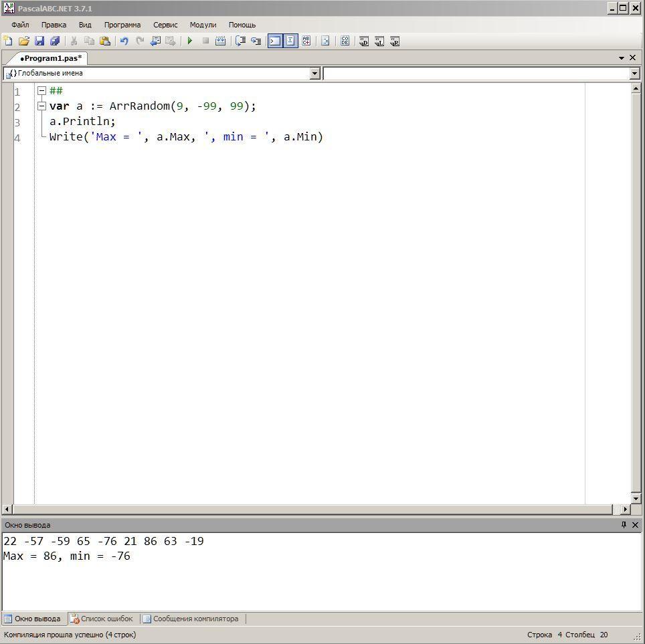Click the ArrRandom text on line 2
645x644 pixels.
click(x=139, y=106)
